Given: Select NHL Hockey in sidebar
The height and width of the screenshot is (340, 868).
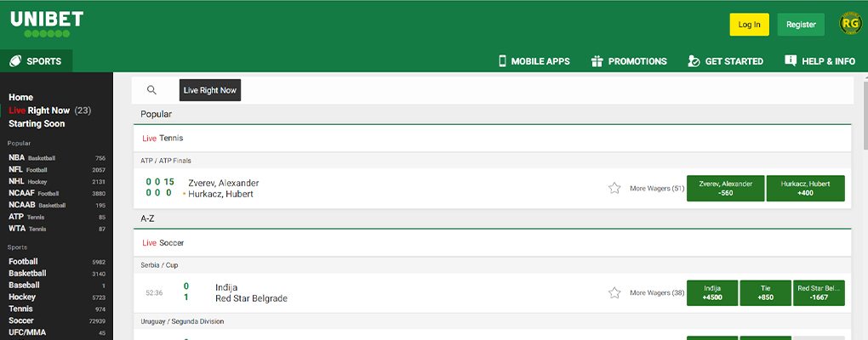Looking at the screenshot, I should tap(56, 181).
